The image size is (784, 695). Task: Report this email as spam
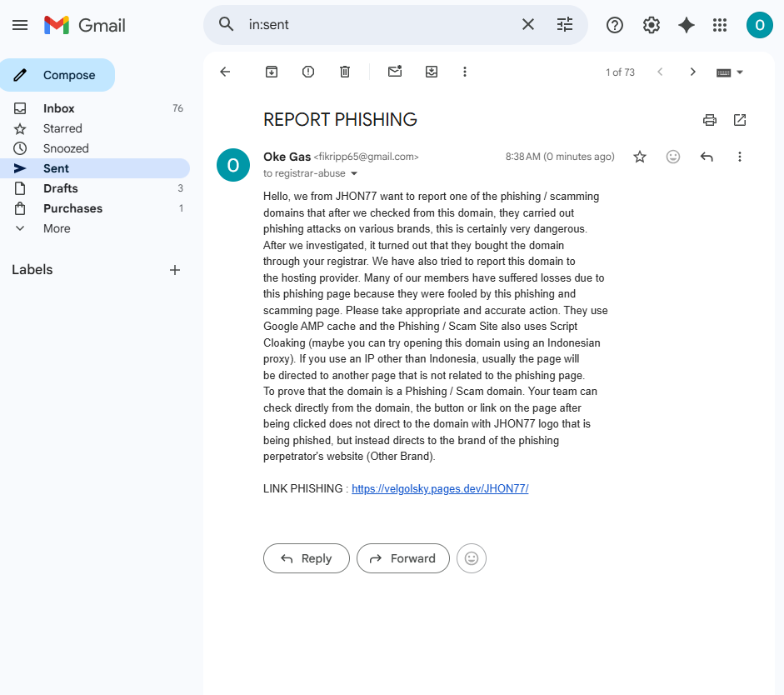308,72
